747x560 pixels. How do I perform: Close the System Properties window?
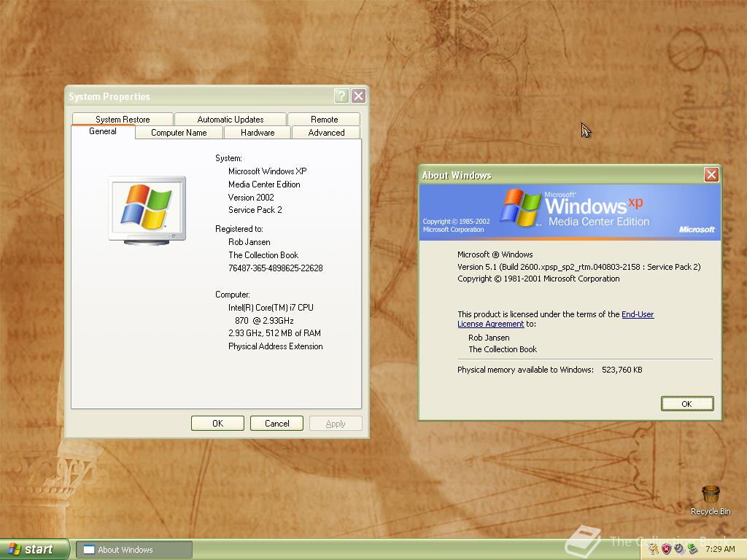[x=358, y=96]
